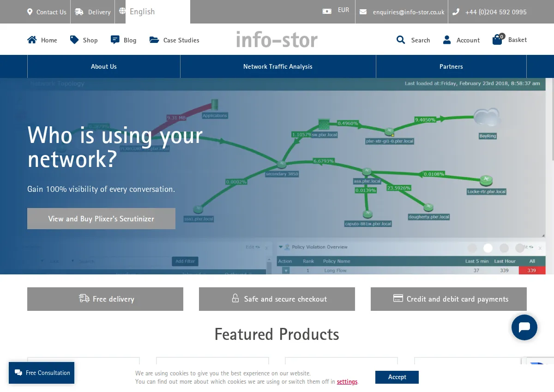Click the phone handset icon

pos(456,12)
